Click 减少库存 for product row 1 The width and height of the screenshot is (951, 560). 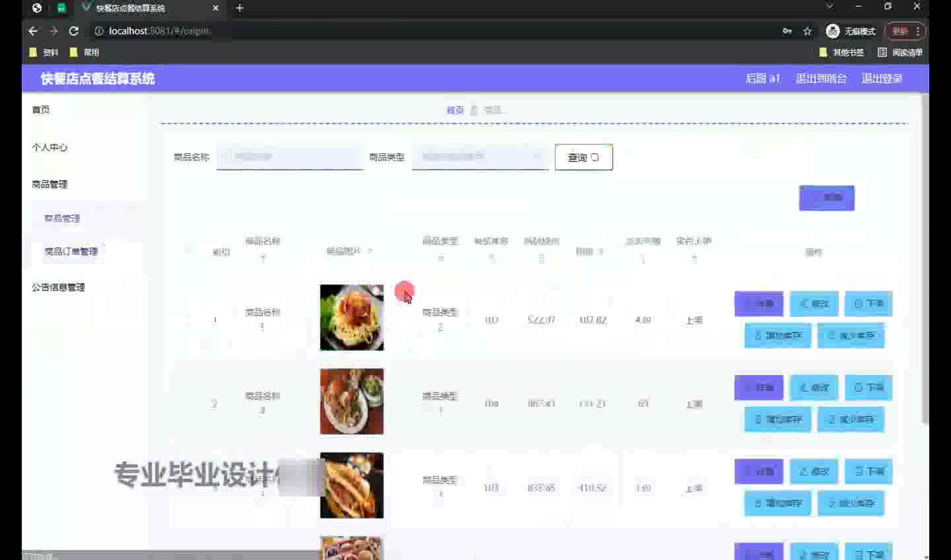point(851,335)
